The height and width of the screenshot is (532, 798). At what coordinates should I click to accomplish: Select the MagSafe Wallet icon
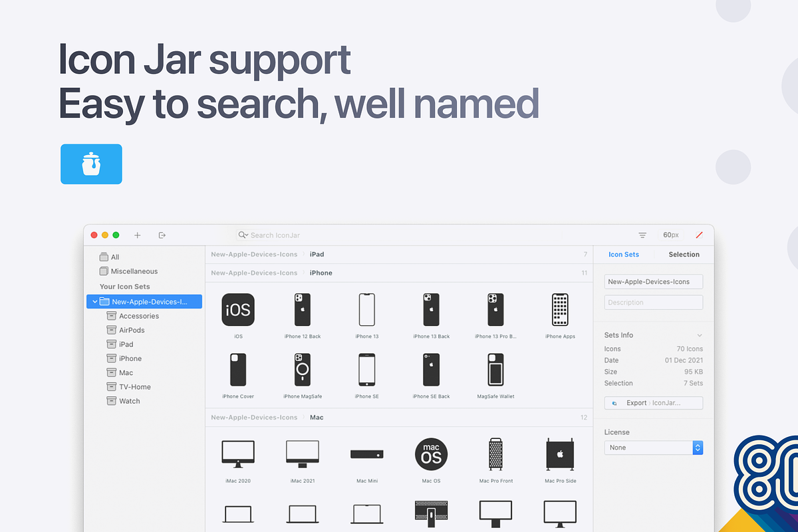[x=495, y=370]
